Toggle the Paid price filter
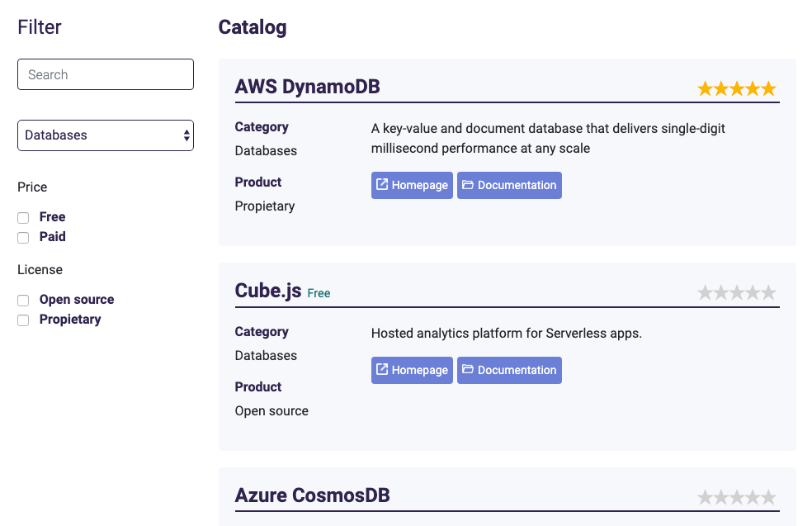812x526 pixels. [x=23, y=238]
